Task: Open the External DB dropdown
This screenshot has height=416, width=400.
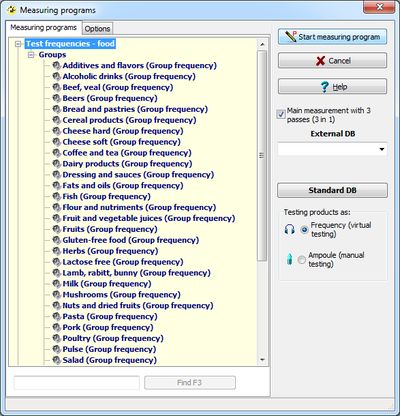Action: [x=332, y=149]
